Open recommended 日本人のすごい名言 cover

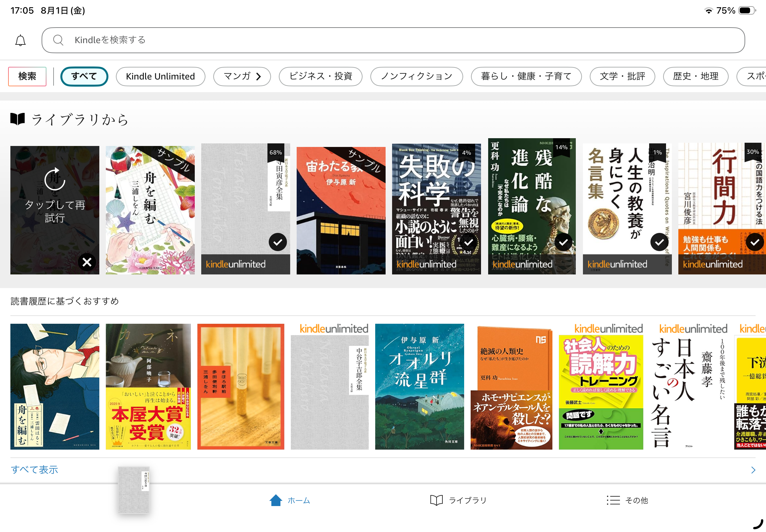click(x=688, y=392)
